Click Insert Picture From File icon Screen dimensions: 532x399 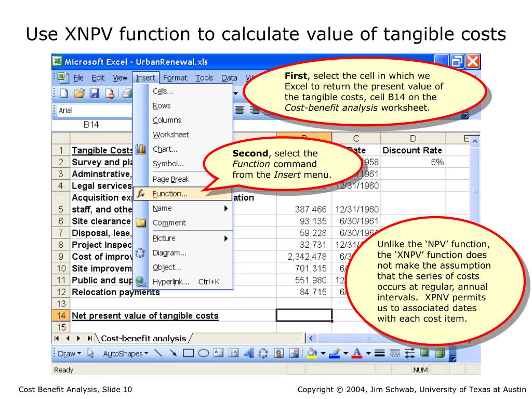(x=294, y=353)
